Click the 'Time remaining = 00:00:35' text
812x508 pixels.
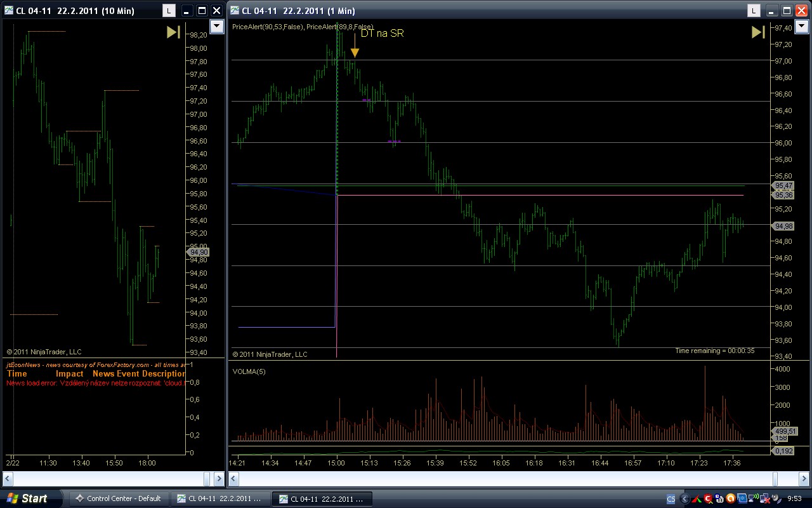tap(714, 351)
